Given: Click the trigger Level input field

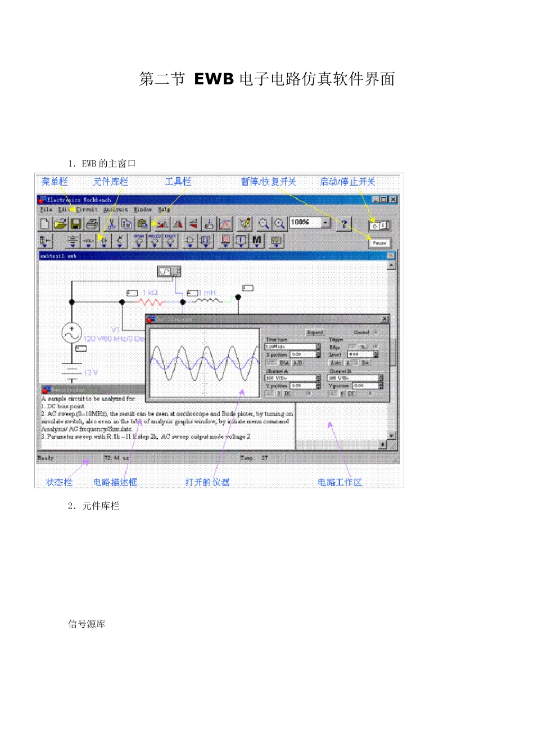Looking at the screenshot, I should (360, 354).
